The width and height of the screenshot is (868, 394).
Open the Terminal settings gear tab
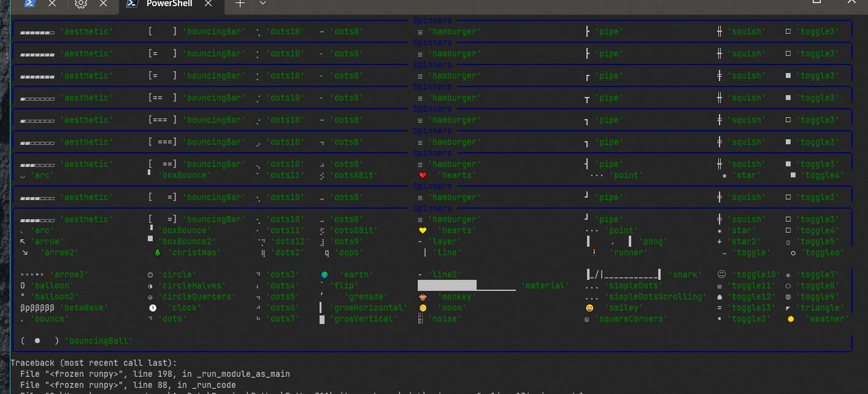click(x=80, y=4)
